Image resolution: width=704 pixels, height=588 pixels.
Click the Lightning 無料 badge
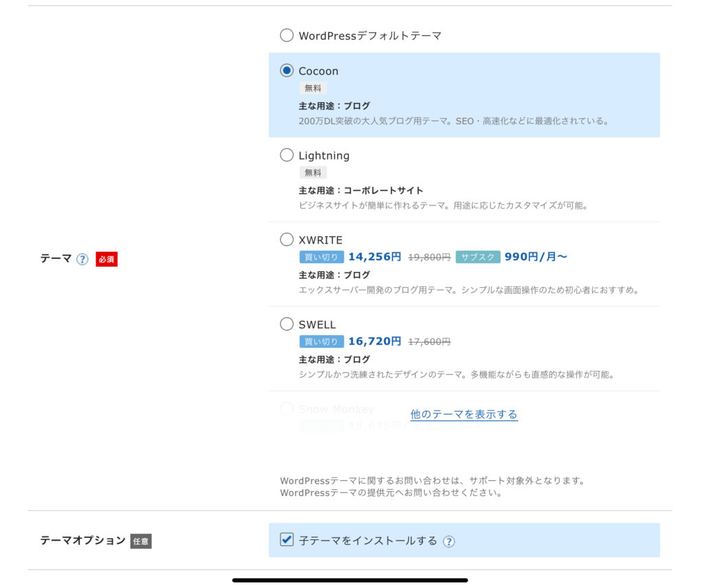pyautogui.click(x=313, y=172)
